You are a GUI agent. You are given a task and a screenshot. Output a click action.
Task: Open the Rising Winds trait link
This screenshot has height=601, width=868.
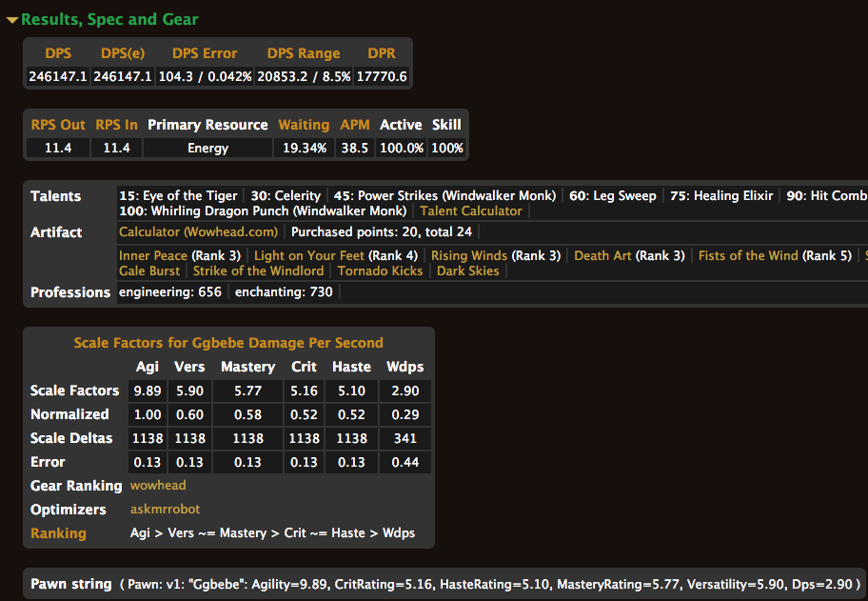[469, 255]
